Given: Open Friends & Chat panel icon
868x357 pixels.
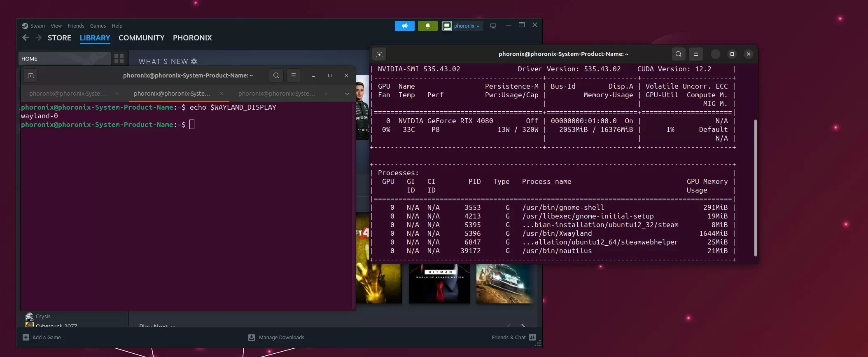Looking at the screenshot, I should coord(532,337).
